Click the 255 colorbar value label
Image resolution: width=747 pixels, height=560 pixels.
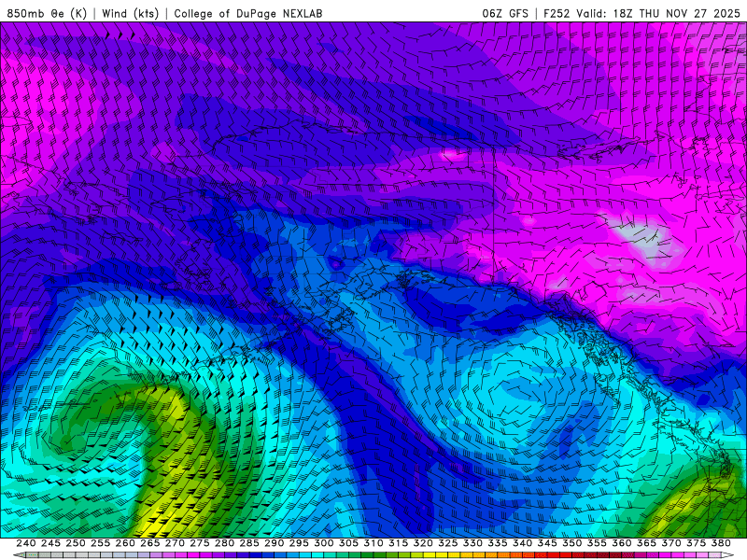coord(100,543)
